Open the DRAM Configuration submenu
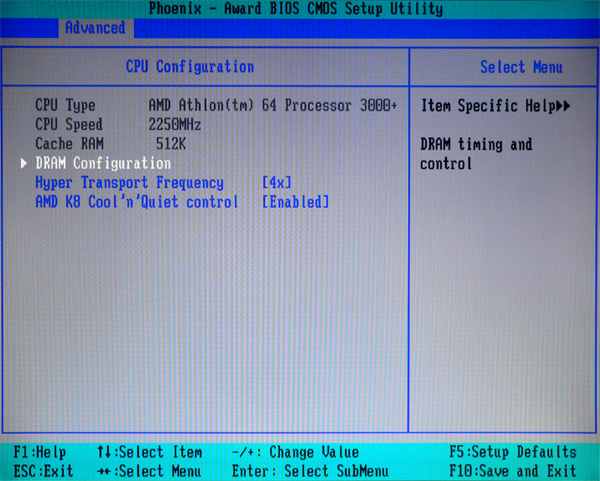600x481 pixels. 103,163
